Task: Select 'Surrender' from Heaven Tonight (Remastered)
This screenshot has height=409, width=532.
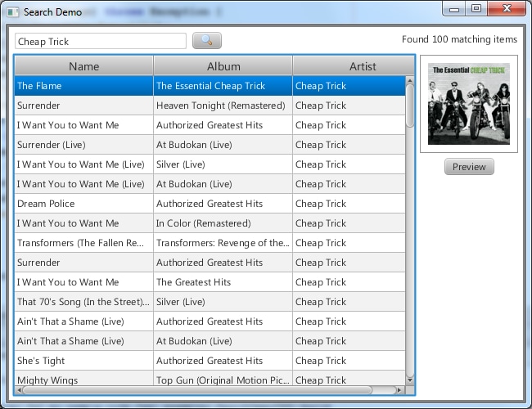Action: coord(210,106)
